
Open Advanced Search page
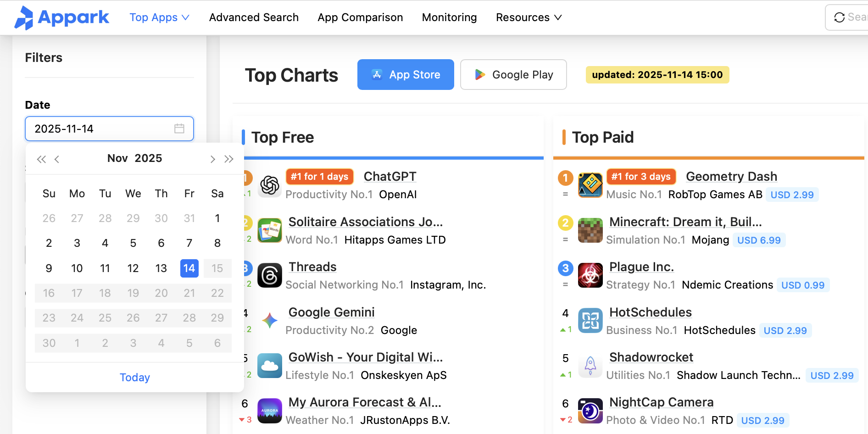[x=254, y=17]
